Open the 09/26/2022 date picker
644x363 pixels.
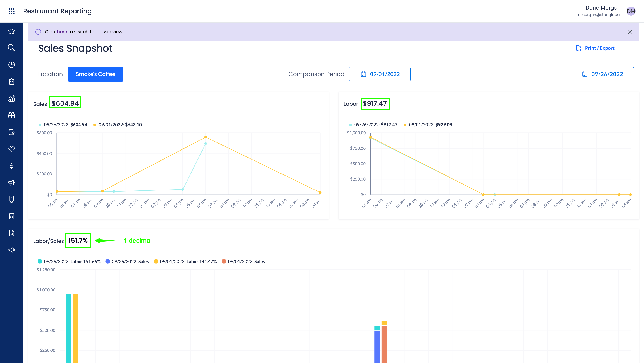(602, 74)
